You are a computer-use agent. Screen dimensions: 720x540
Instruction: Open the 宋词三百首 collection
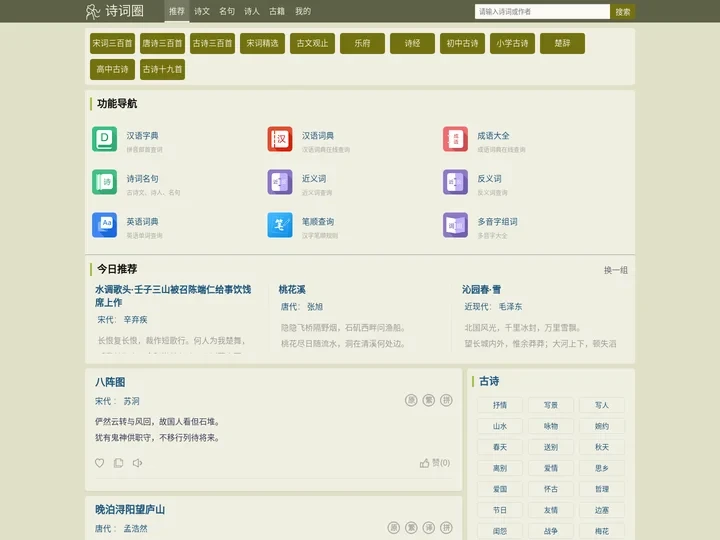point(112,43)
